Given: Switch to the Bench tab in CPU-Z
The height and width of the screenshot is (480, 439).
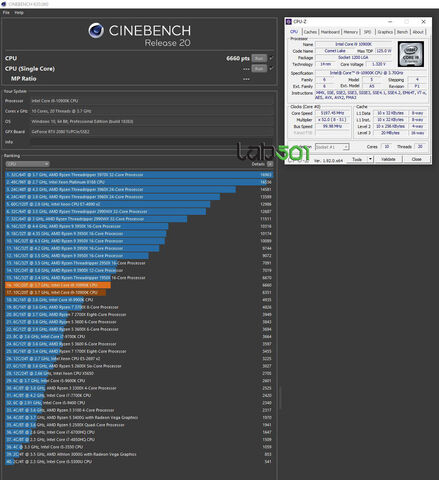Looking at the screenshot, I should pos(402,32).
